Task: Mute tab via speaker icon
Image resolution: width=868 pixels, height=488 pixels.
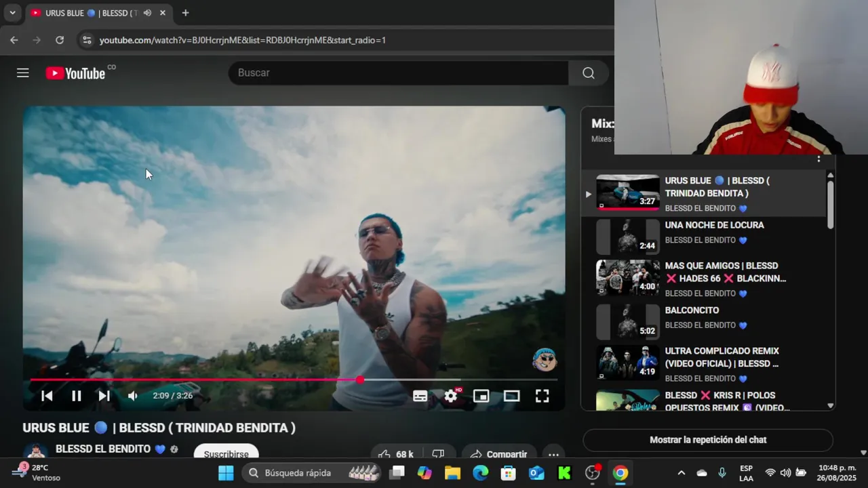Action: (147, 13)
